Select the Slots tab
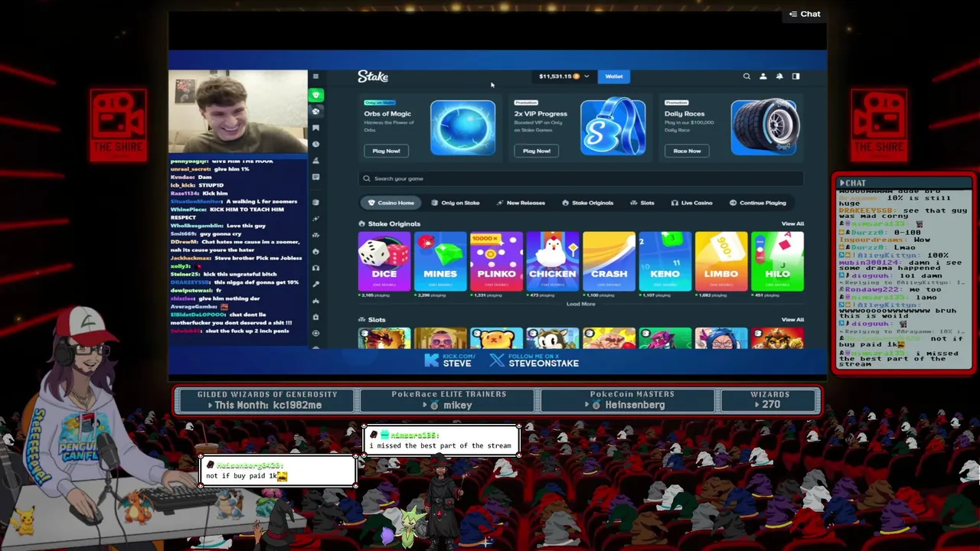Viewport: 980px width, 551px height. (642, 203)
